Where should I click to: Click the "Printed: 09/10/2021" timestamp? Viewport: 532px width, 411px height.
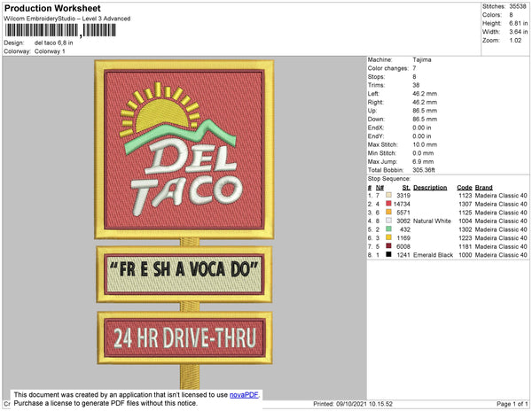(x=353, y=404)
